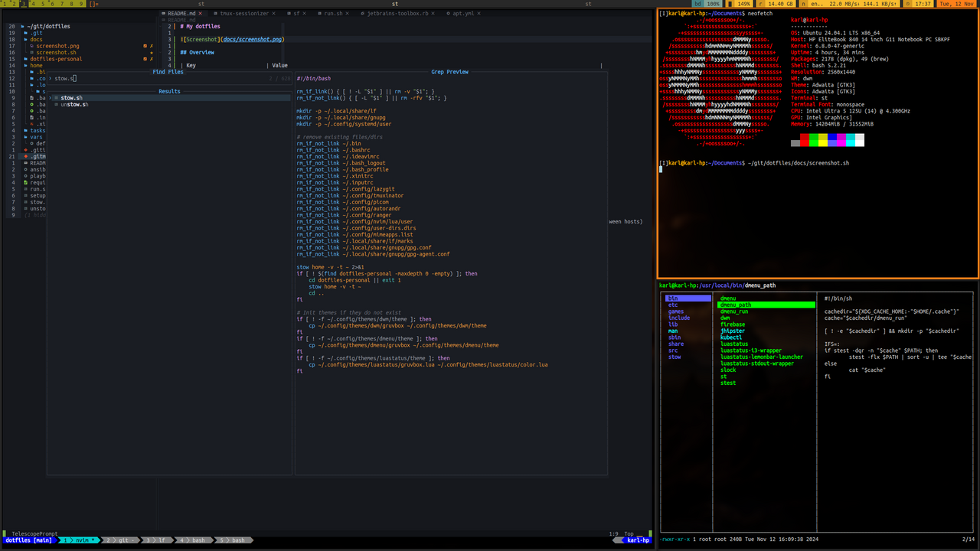Click the orange git status square on screenshot.png row
Viewport: 980px width, 551px height.
(145, 46)
